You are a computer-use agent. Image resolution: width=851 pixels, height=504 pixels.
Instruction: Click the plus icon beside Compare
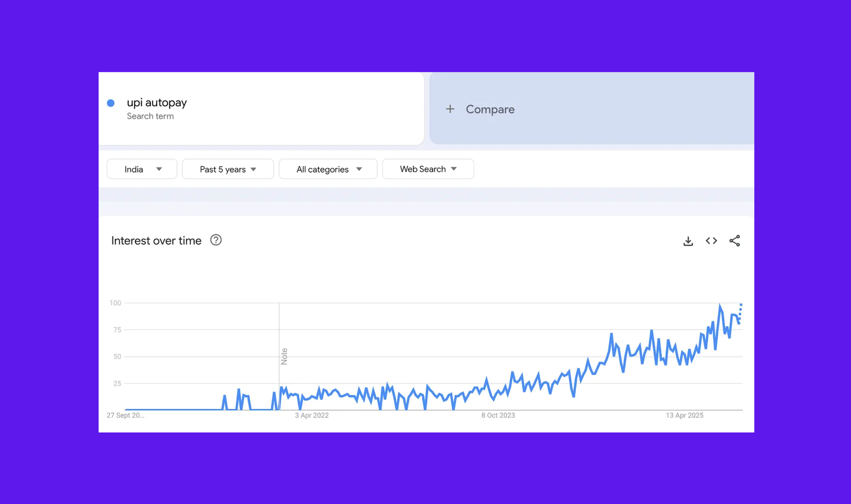click(x=450, y=109)
